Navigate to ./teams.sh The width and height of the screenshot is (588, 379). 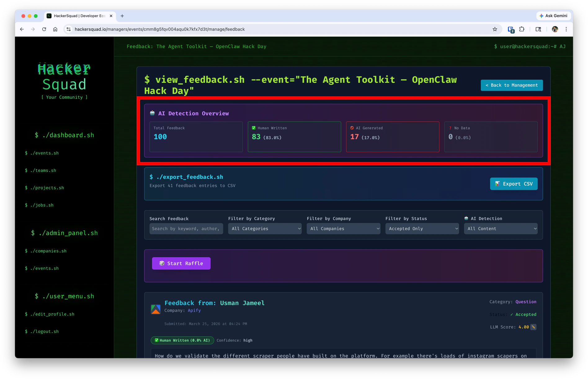click(40, 170)
